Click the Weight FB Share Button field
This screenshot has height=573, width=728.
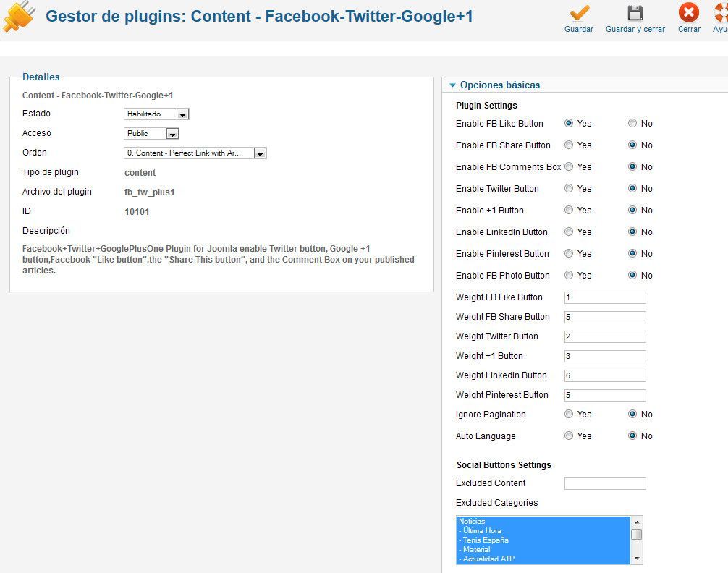click(x=605, y=317)
